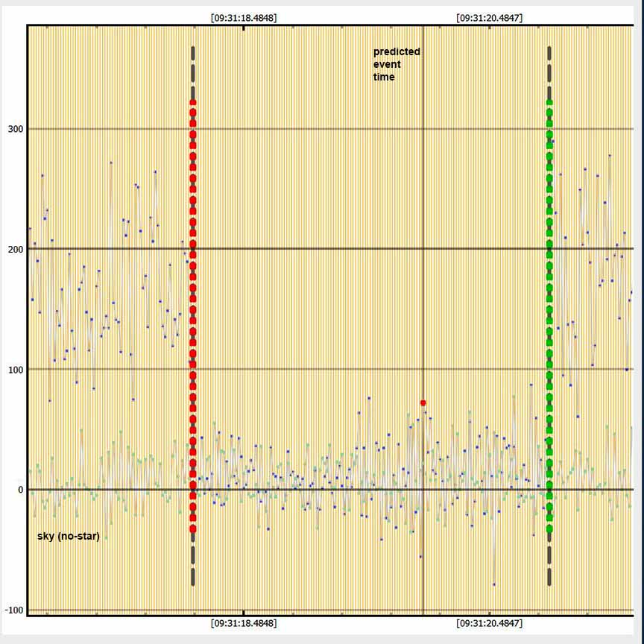This screenshot has height=644, width=644.
Task: Click bottom timestamp [09:31:18.4848]
Action: [x=244, y=623]
